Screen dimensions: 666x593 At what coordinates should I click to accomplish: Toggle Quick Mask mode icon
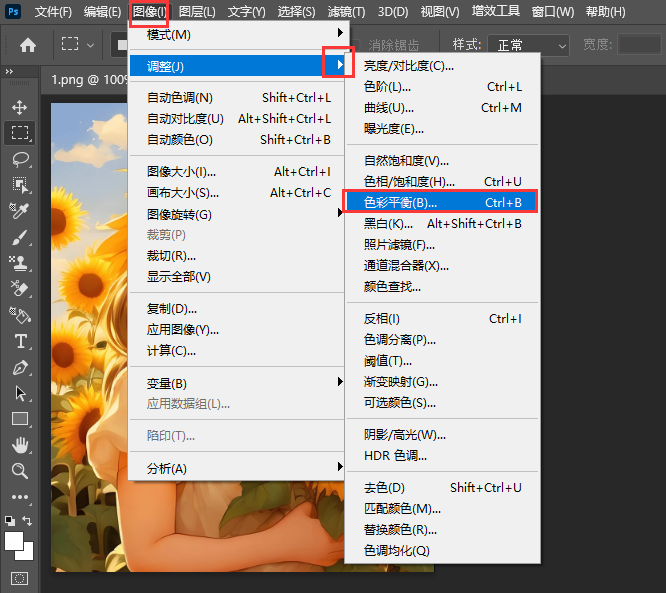(20, 579)
